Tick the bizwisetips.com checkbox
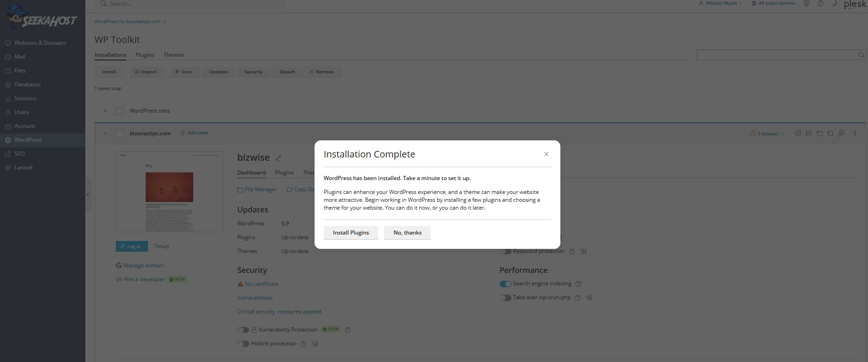Screen dimensions: 868x362 click(120, 133)
